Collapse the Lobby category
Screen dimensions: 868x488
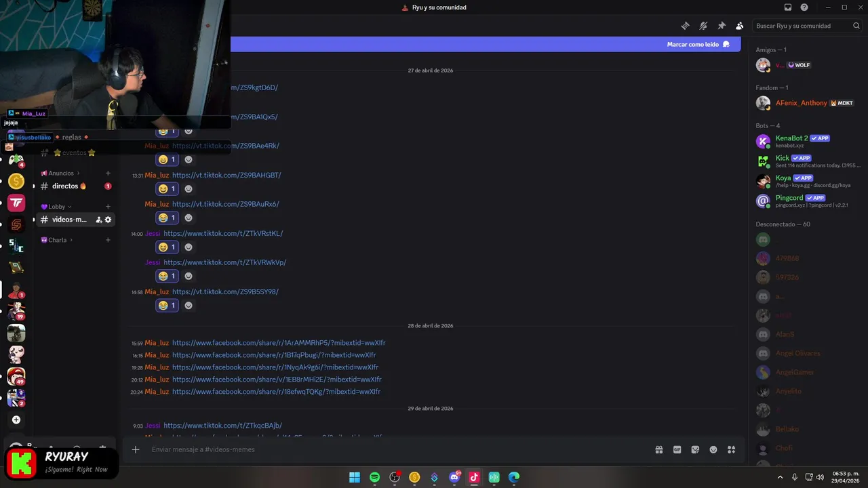coord(56,207)
